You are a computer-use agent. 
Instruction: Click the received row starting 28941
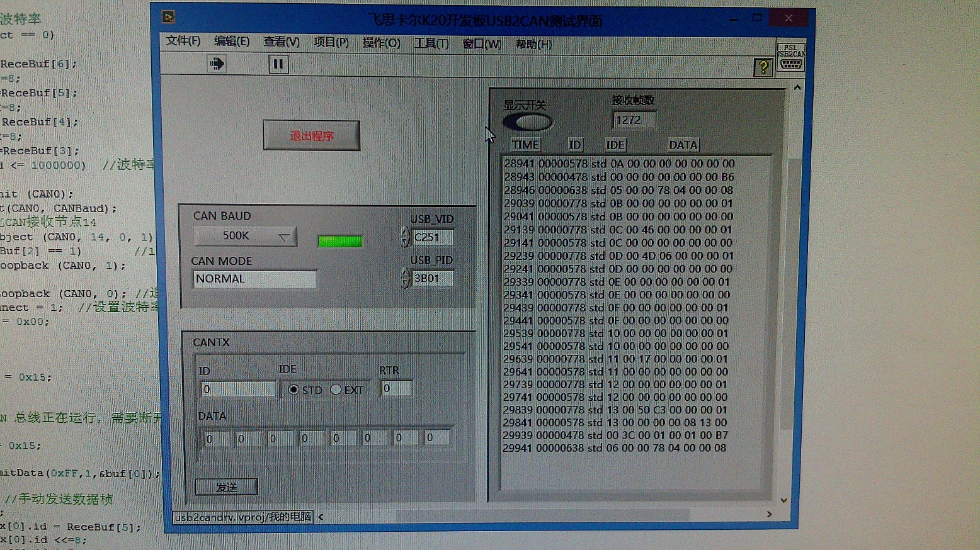[619, 164]
